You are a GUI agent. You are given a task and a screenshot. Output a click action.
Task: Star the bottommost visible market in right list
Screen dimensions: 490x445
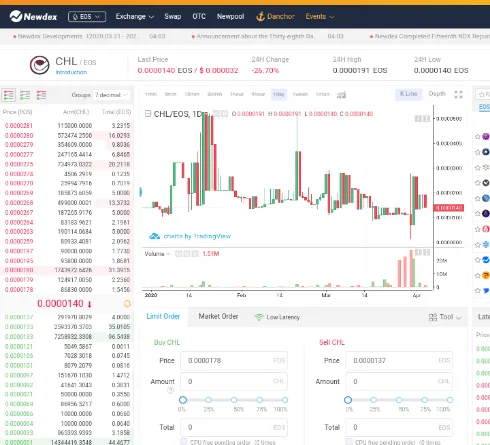coord(478,291)
